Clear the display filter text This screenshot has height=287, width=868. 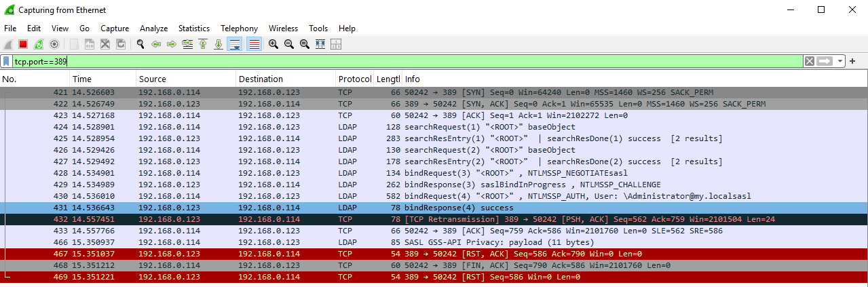click(809, 62)
